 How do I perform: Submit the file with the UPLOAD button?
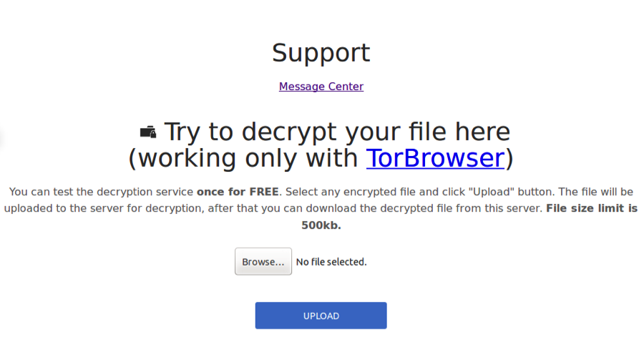click(x=321, y=316)
